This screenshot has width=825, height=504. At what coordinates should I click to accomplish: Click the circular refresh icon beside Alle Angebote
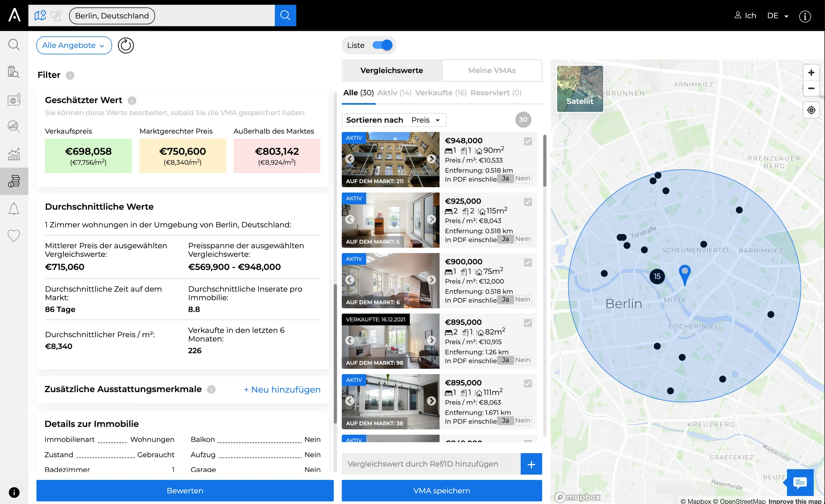[x=126, y=45]
